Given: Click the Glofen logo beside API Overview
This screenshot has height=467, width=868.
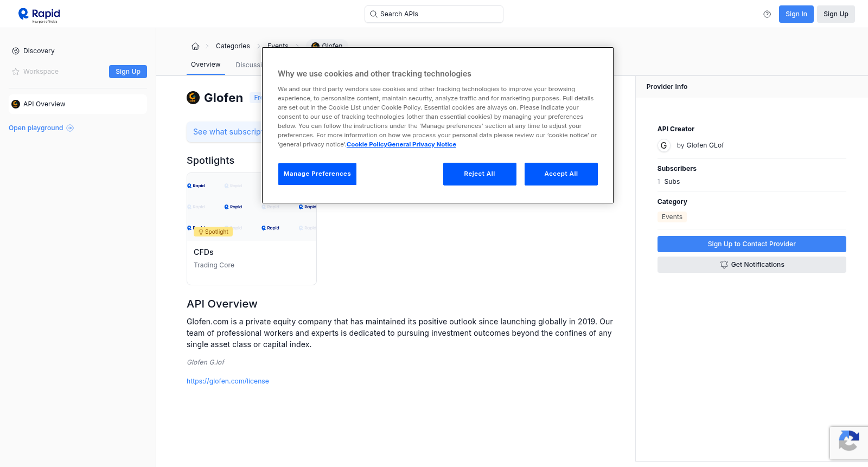Looking at the screenshot, I should pyautogui.click(x=16, y=104).
